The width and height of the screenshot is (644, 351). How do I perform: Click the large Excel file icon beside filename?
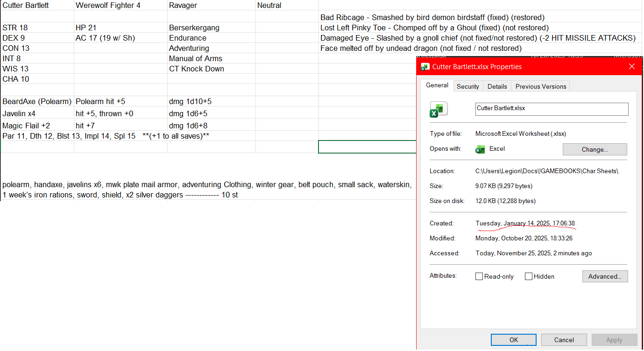[x=439, y=109]
